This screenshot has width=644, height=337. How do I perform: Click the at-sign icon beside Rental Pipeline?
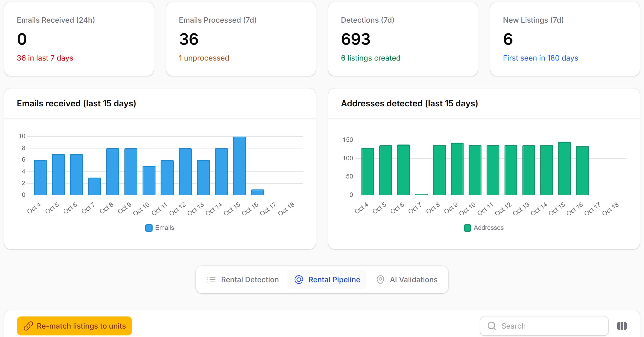pos(299,280)
